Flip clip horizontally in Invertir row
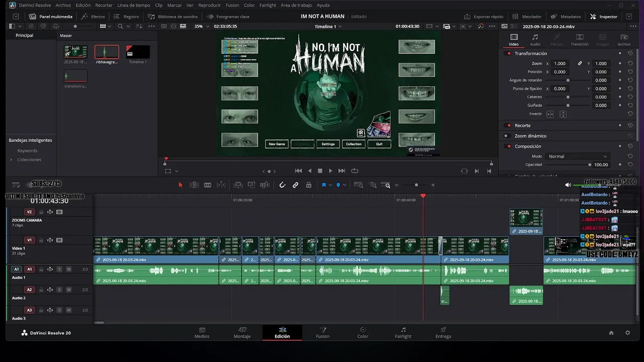Viewport: 644px width, 362px height. click(x=550, y=114)
